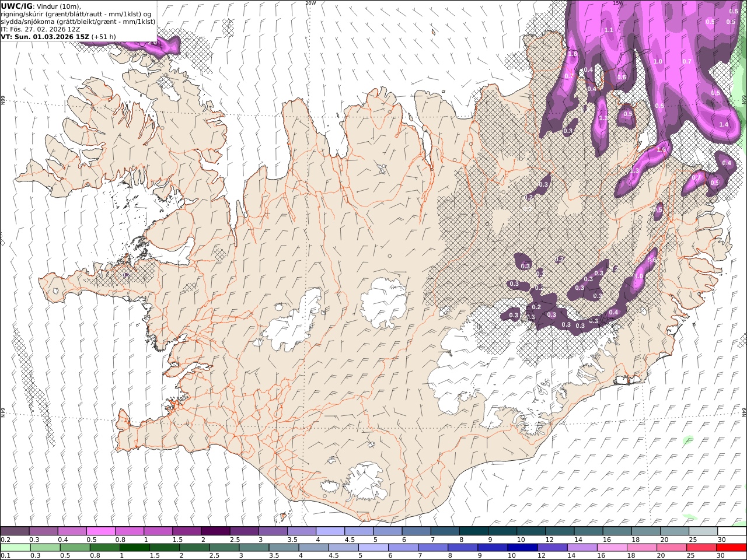This screenshot has height=560, width=747.
Task: Click 'VT: Sun. 01.03.2026 15Z' valid time
Action: (45, 36)
